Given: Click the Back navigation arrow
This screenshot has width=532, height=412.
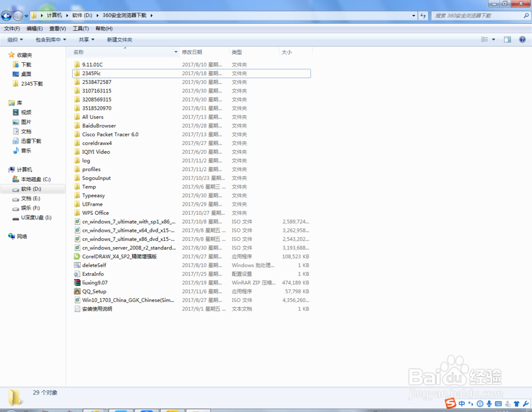Looking at the screenshot, I should click(6, 15).
